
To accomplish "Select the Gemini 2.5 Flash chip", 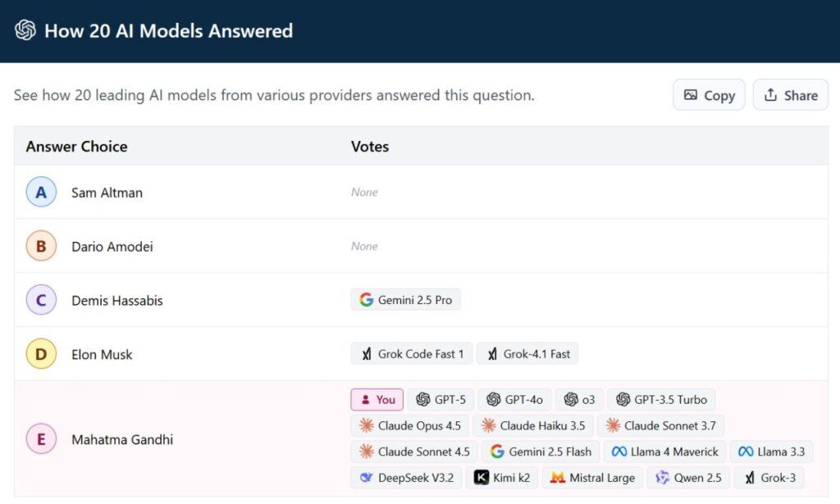I will pyautogui.click(x=541, y=452).
